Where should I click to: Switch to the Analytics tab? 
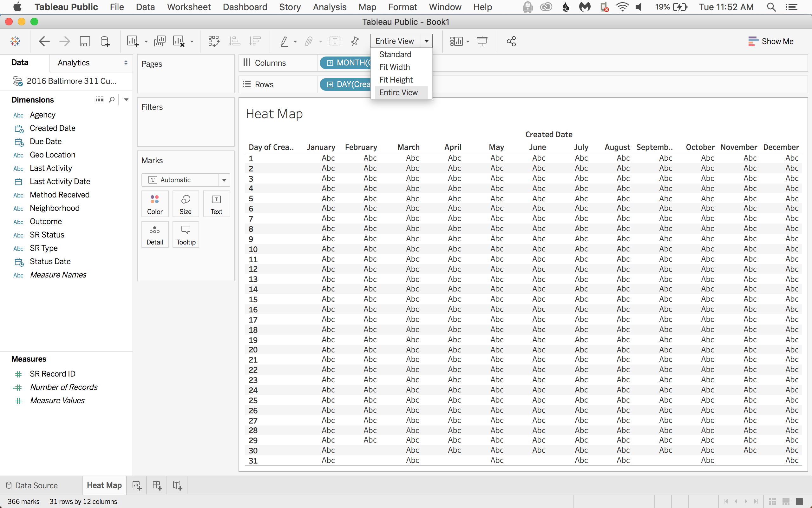coord(74,63)
